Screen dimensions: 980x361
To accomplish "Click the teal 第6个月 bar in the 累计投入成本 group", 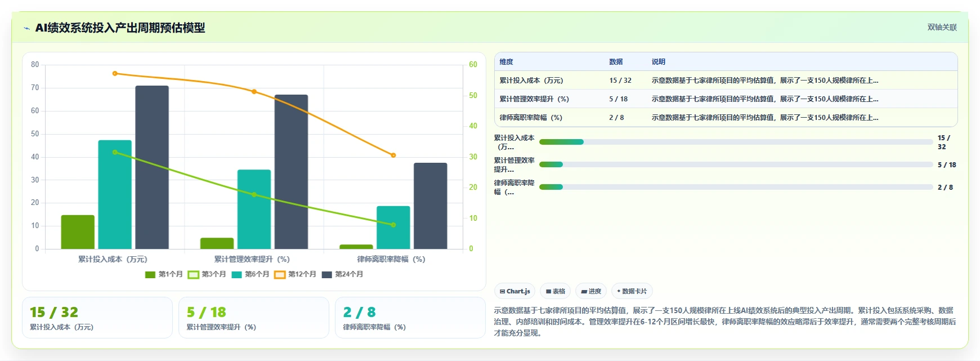I will pyautogui.click(x=115, y=194).
